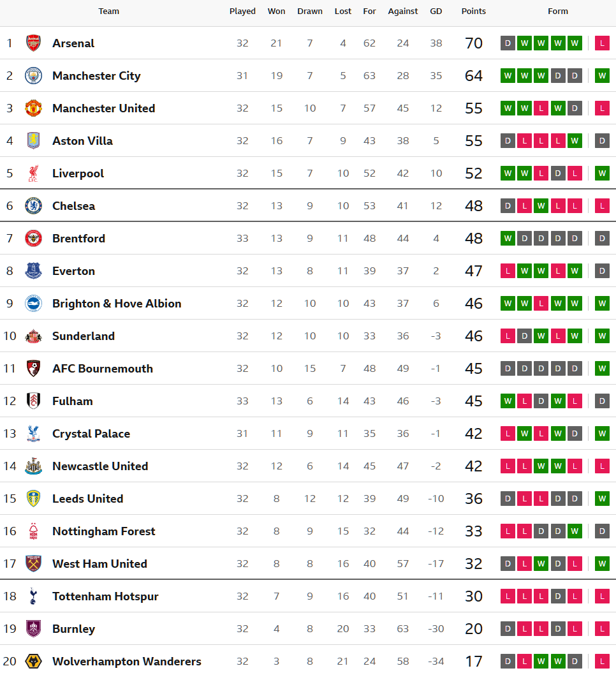This screenshot has width=616, height=673.
Task: Click the Chelsea club crest
Action: coord(33,206)
